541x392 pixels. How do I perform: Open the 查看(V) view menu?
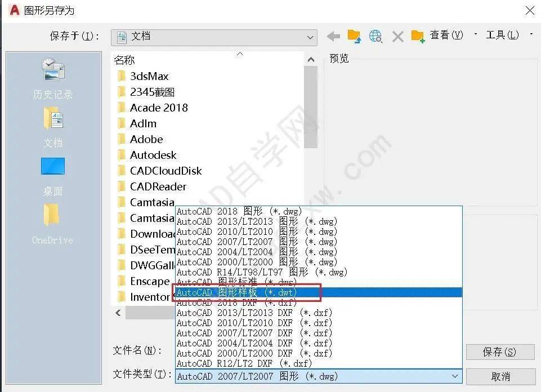point(446,35)
